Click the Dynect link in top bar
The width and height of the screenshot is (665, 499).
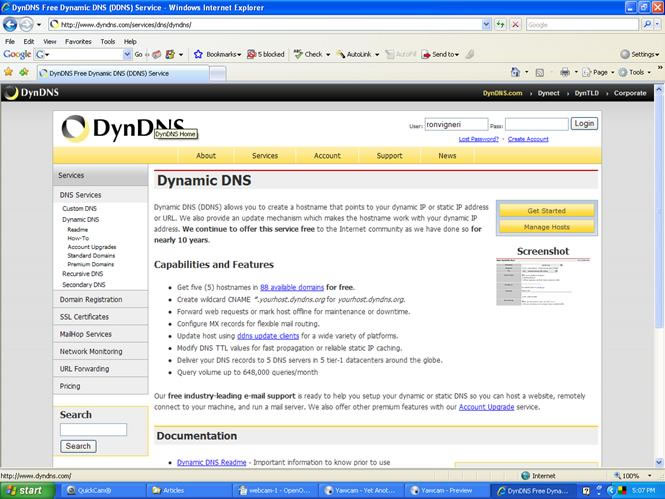point(548,93)
